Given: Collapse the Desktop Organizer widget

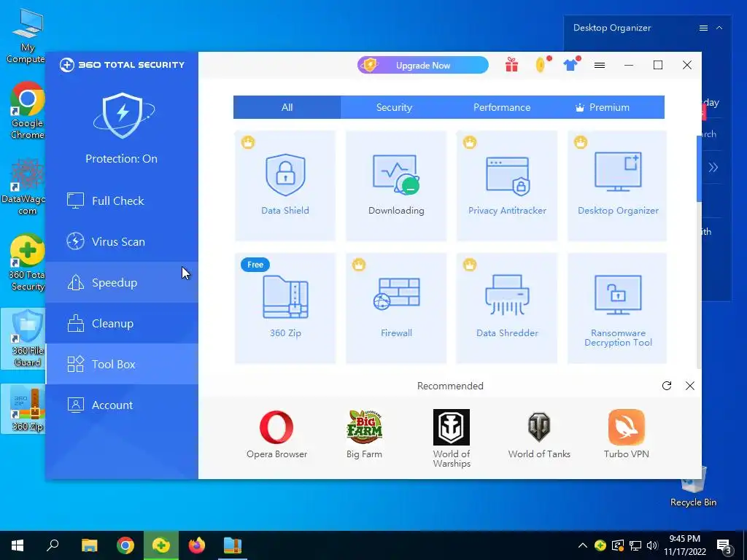Looking at the screenshot, I should click(719, 28).
